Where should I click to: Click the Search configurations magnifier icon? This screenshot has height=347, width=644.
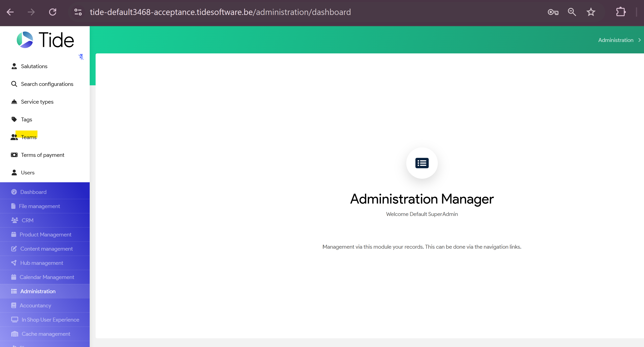(x=14, y=84)
